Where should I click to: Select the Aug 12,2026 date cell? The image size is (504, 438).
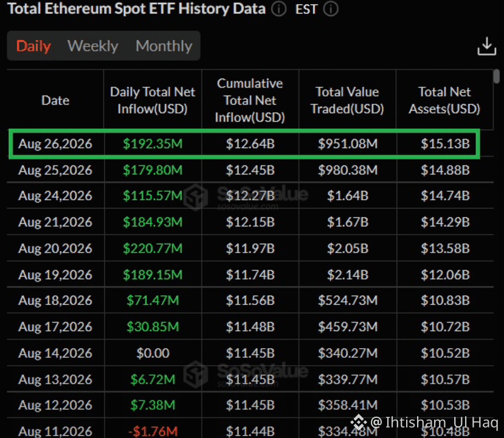click(55, 405)
